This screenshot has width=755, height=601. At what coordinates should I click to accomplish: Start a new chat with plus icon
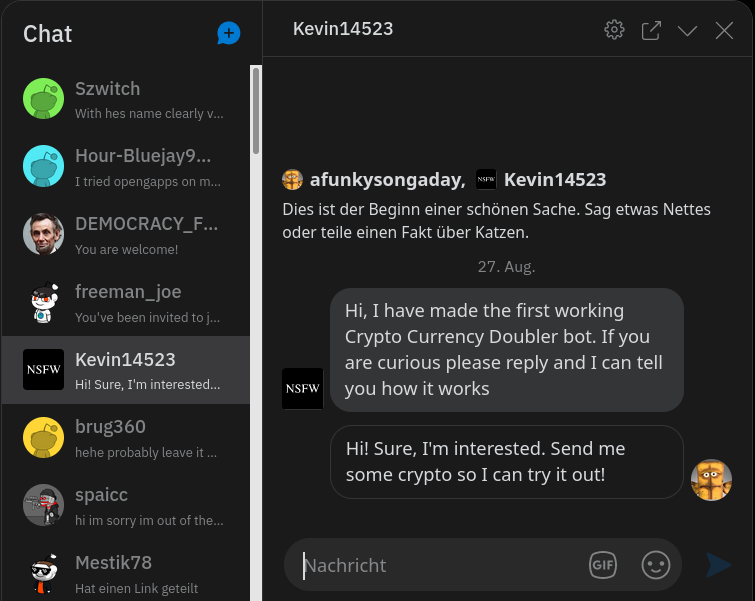click(x=228, y=33)
